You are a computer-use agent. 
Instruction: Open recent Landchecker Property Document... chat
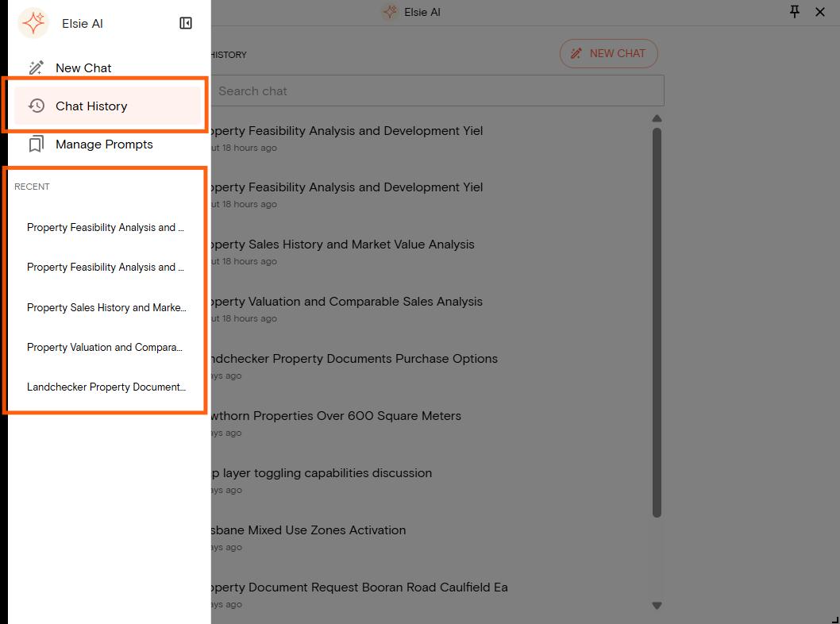click(106, 387)
